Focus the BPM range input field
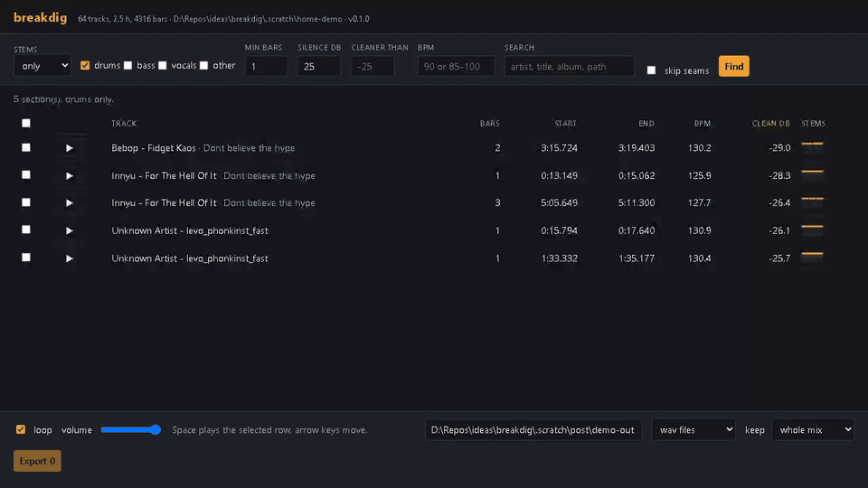 coord(456,66)
